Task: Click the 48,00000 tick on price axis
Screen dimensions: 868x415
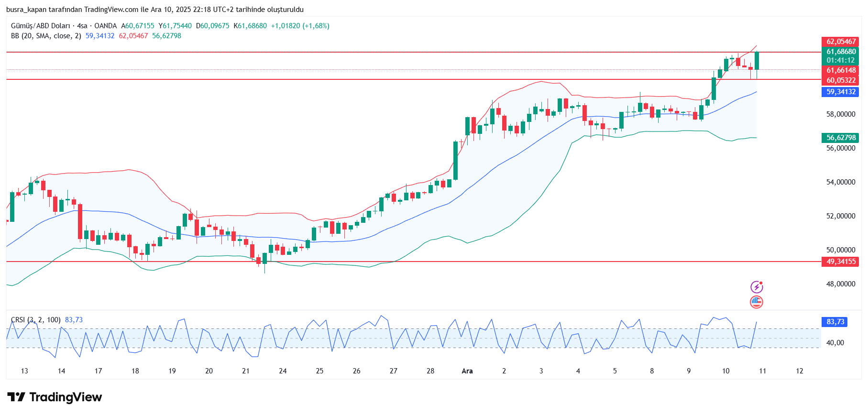Action: click(840, 284)
